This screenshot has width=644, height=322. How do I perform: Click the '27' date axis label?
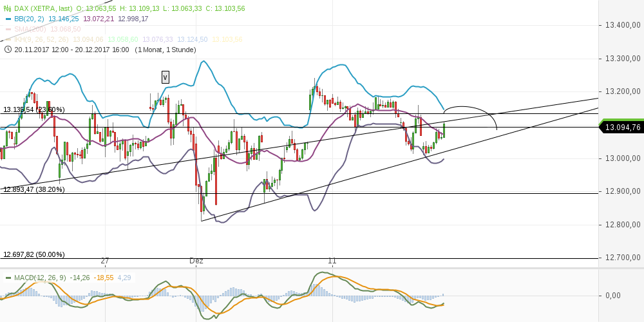pos(105,261)
